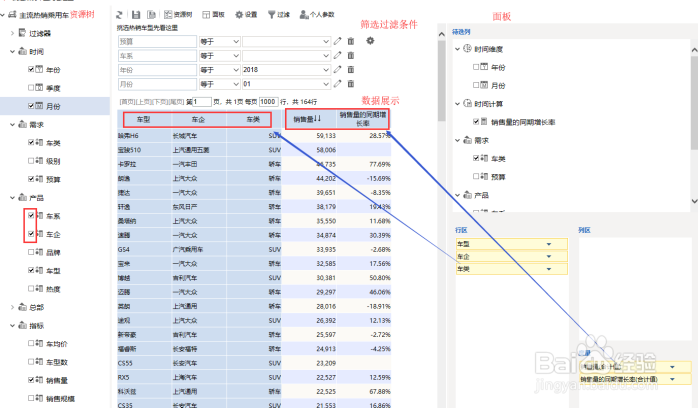
Task: Click the refresh icon in the toolbar
Action: [119, 15]
